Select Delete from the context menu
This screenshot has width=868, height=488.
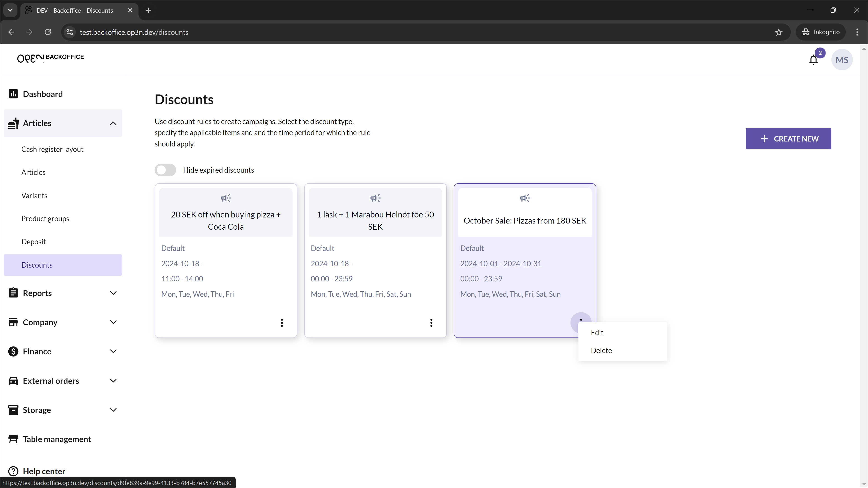pyautogui.click(x=601, y=350)
